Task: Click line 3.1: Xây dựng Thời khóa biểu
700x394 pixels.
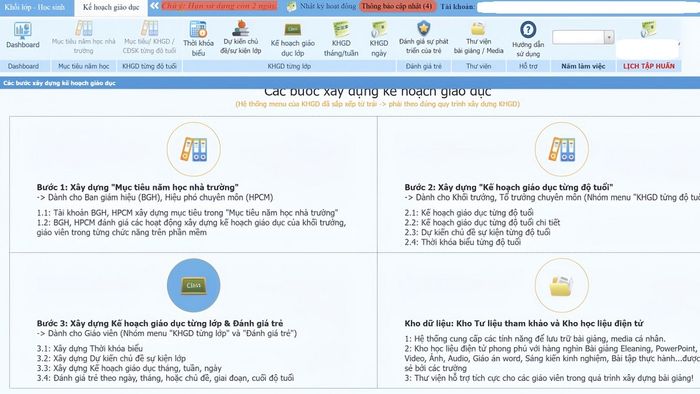Action: pyautogui.click(x=90, y=348)
